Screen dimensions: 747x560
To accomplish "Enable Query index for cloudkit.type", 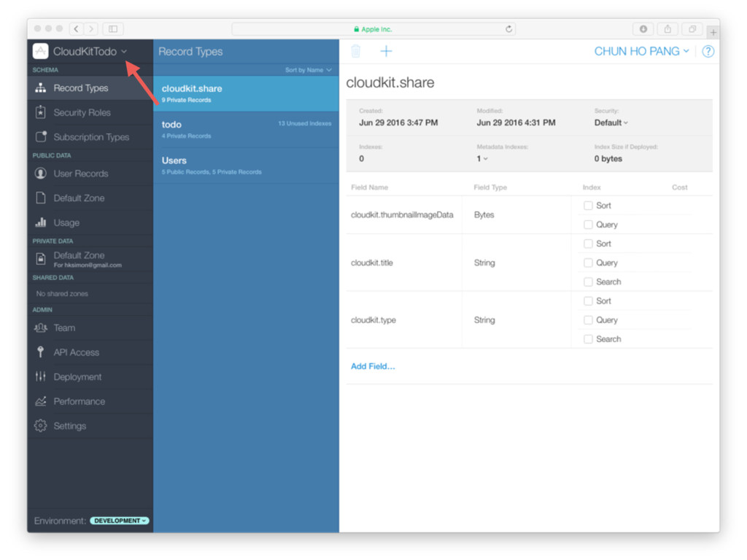I will point(589,319).
